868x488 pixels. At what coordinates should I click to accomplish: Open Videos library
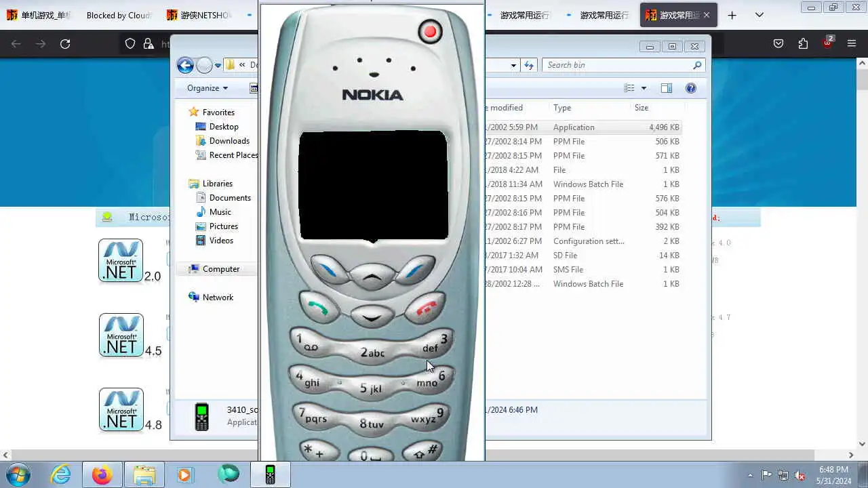point(221,241)
